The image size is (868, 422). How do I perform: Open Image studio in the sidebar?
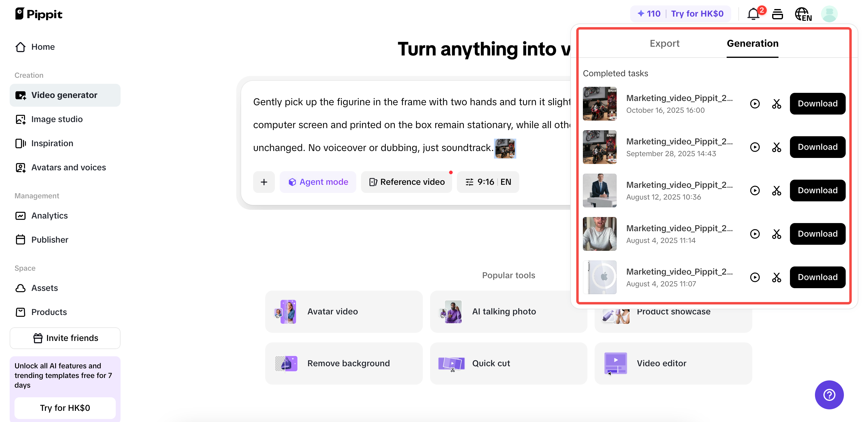pyautogui.click(x=57, y=119)
